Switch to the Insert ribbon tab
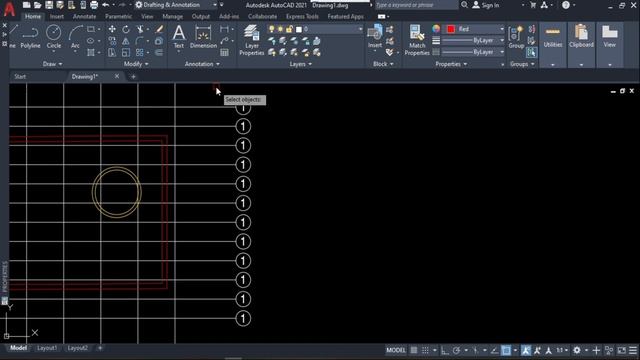The image size is (640, 360). (x=56, y=17)
